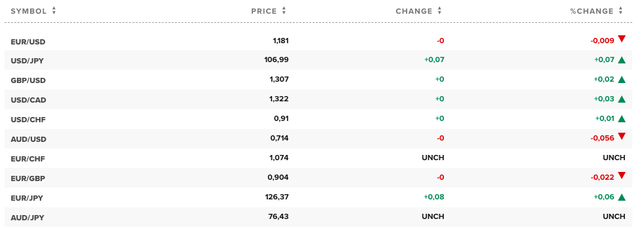Sort table by SYMBOL column arrows
644x236 pixels.
[x=54, y=11]
